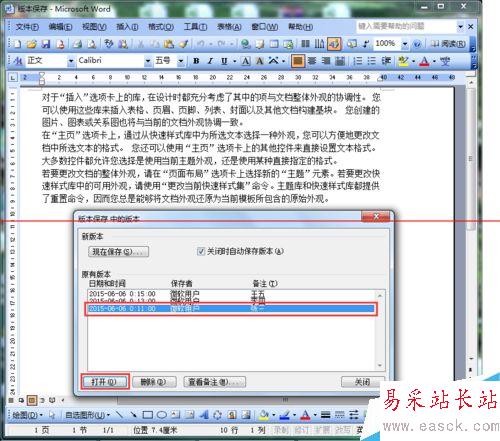Select the Oval drawing tool
The width and height of the screenshot is (500, 441).
pos(162,415)
